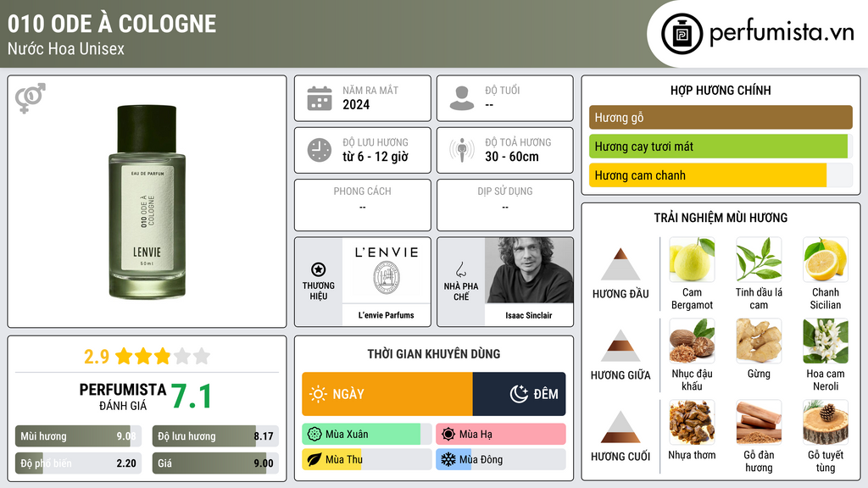Click the 2.9 user rating number
Image resolution: width=868 pixels, height=488 pixels.
[x=97, y=357]
